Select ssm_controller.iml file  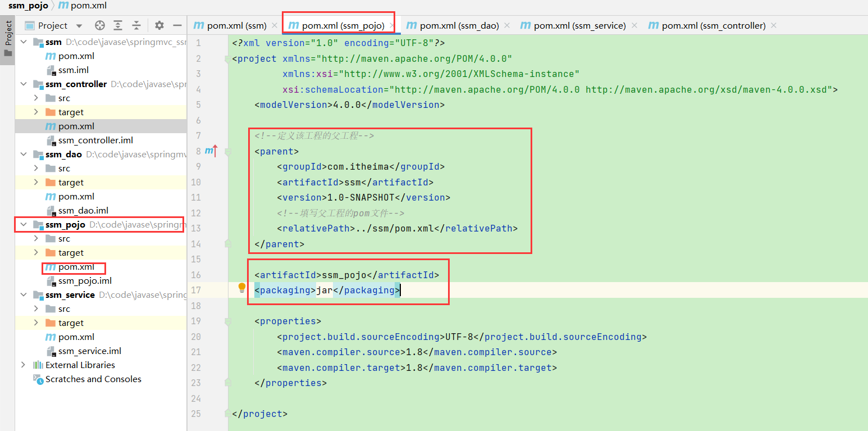(x=95, y=140)
